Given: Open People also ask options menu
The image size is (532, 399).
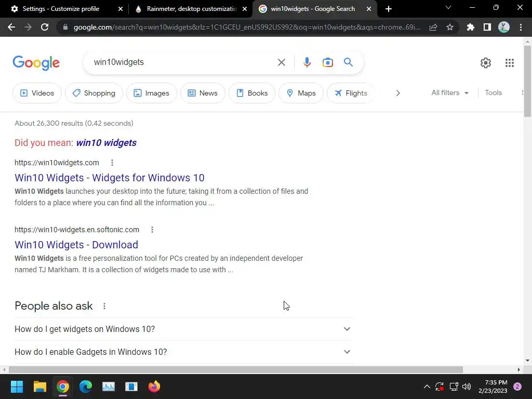Looking at the screenshot, I should [104, 306].
